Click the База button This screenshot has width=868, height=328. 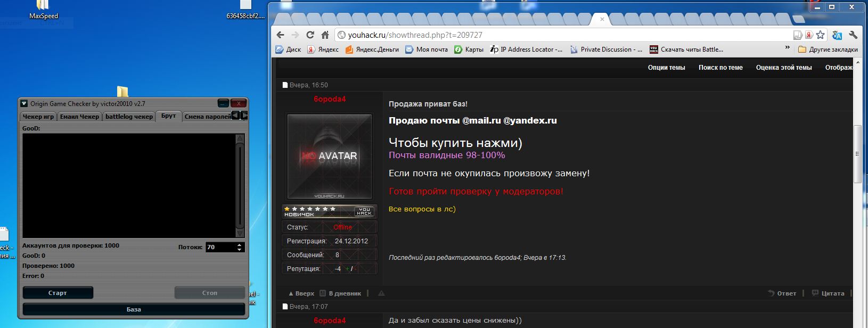click(x=134, y=309)
